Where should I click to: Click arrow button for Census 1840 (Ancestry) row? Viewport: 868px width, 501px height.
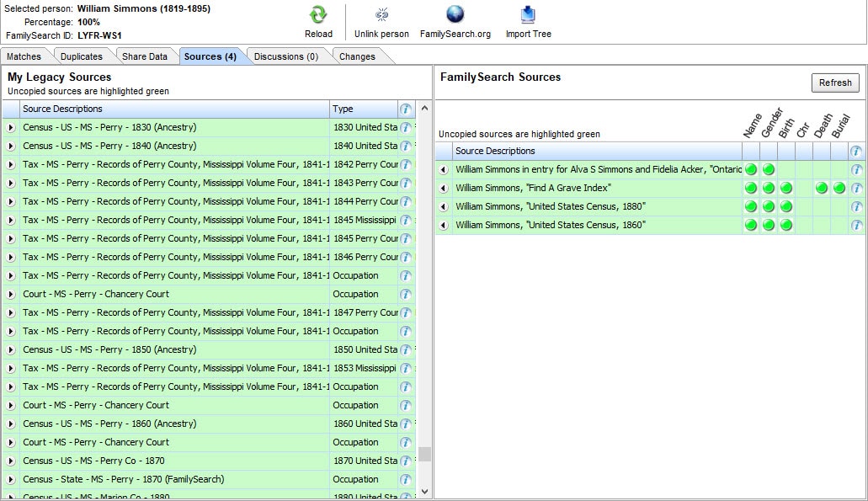tap(10, 147)
